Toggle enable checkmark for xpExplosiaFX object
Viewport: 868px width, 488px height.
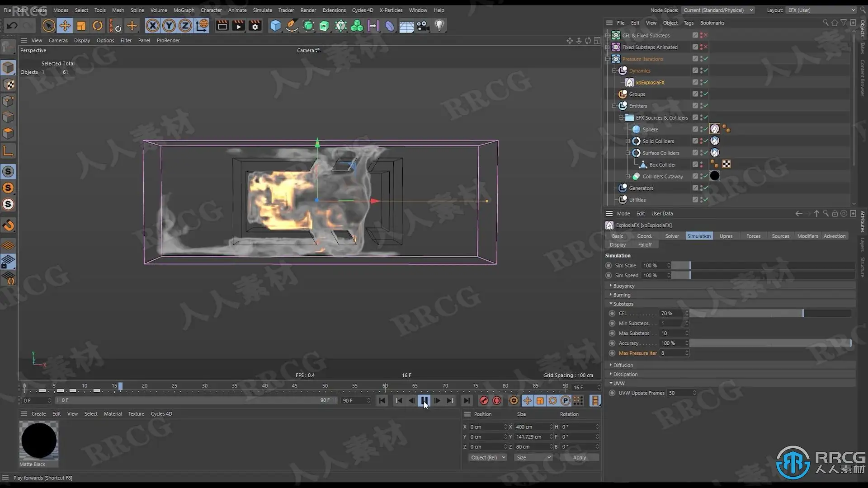pos(705,82)
